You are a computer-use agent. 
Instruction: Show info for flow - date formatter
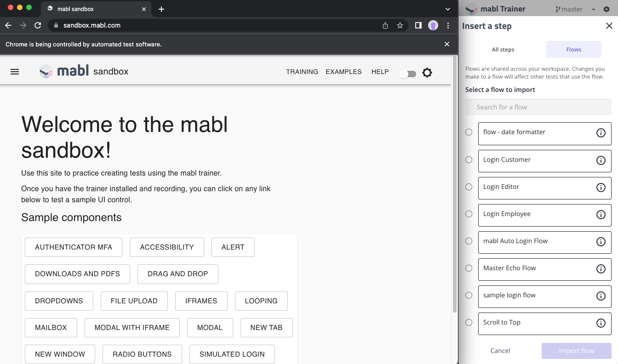click(x=601, y=133)
